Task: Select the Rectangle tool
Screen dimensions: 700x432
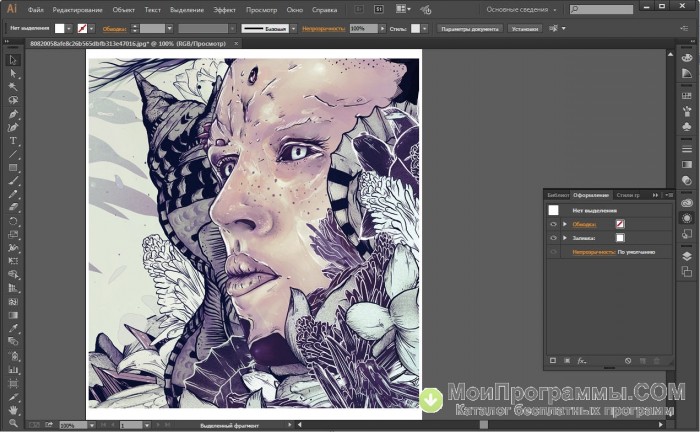Action: (13, 168)
